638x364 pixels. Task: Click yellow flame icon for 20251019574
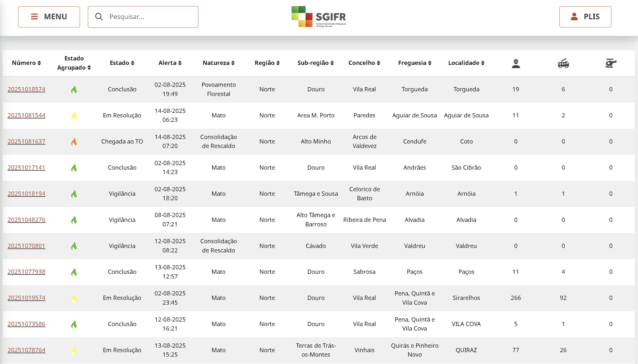tap(74, 298)
